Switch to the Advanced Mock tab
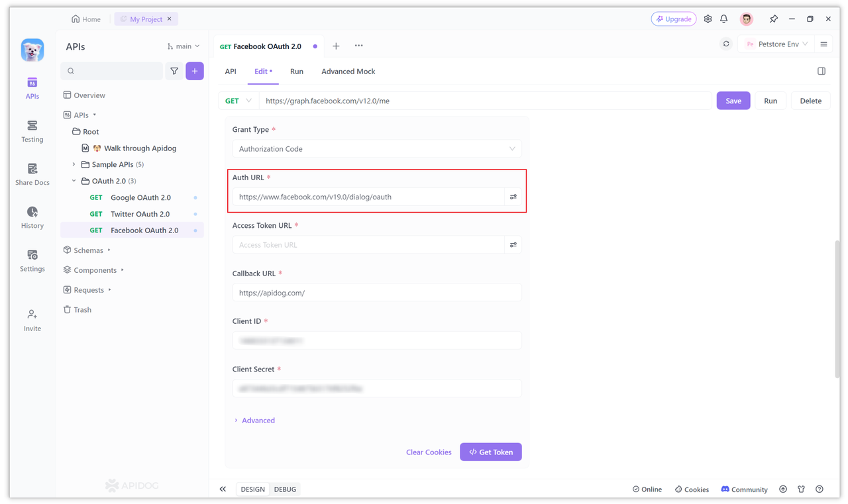 coord(348,72)
